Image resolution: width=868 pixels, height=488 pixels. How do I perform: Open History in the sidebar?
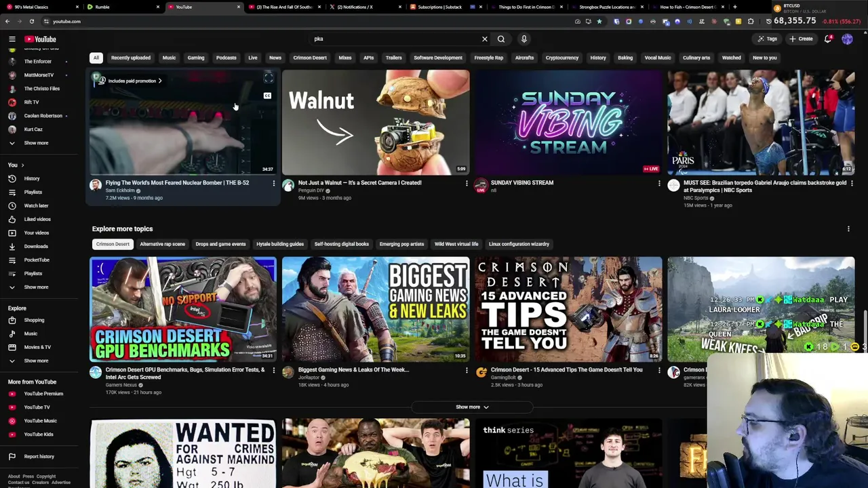pos(32,178)
